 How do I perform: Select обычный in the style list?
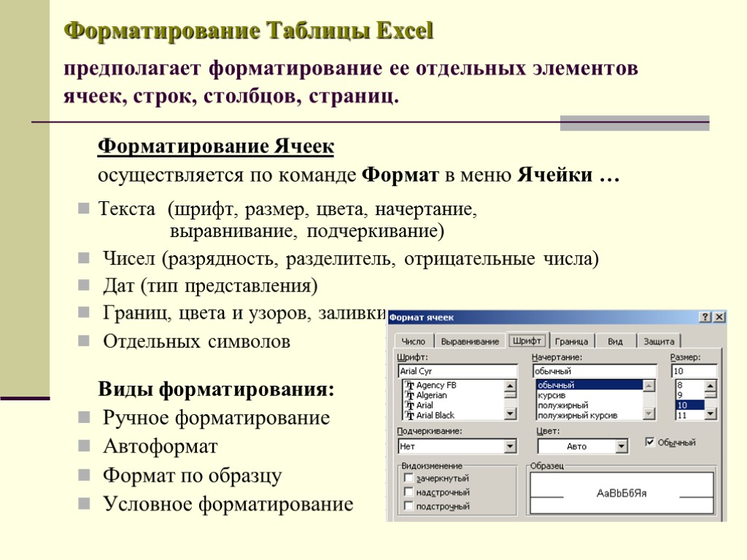point(589,385)
